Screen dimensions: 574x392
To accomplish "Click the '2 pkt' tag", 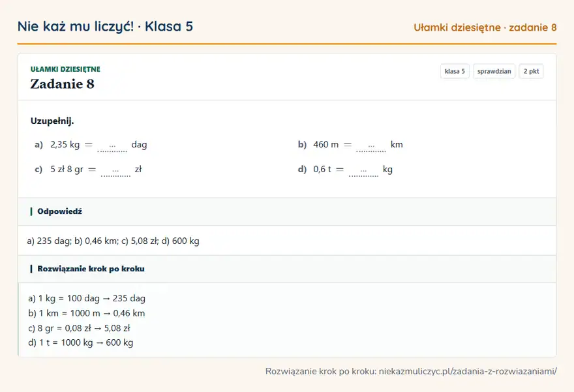I will [531, 71].
